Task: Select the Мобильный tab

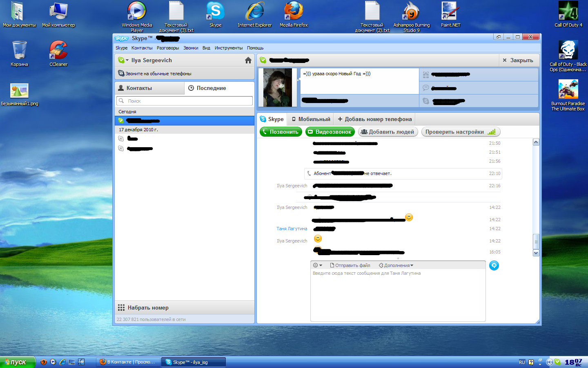Action: (311, 119)
